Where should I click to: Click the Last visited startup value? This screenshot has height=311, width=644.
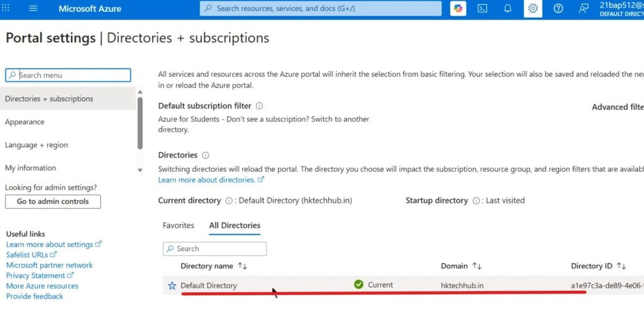(x=505, y=201)
